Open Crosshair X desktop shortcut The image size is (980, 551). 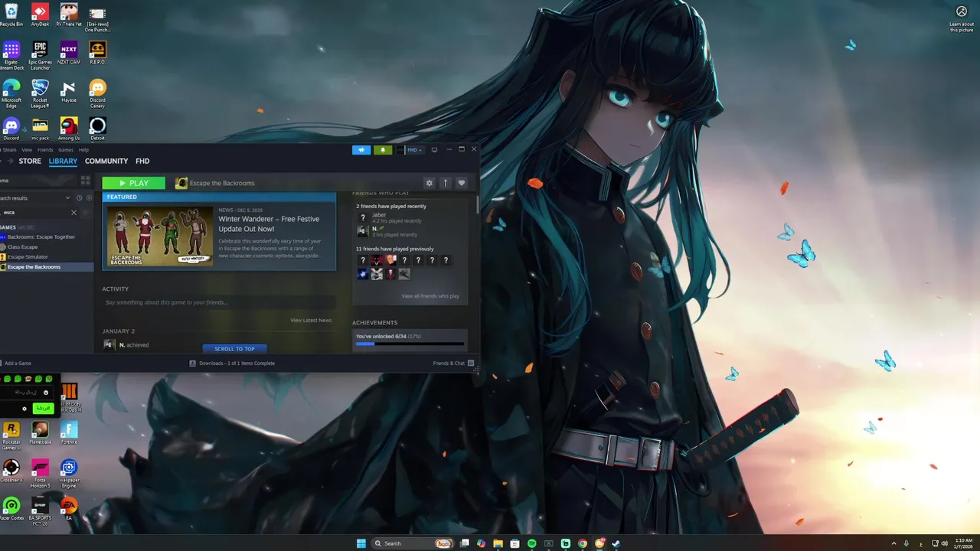(11, 471)
